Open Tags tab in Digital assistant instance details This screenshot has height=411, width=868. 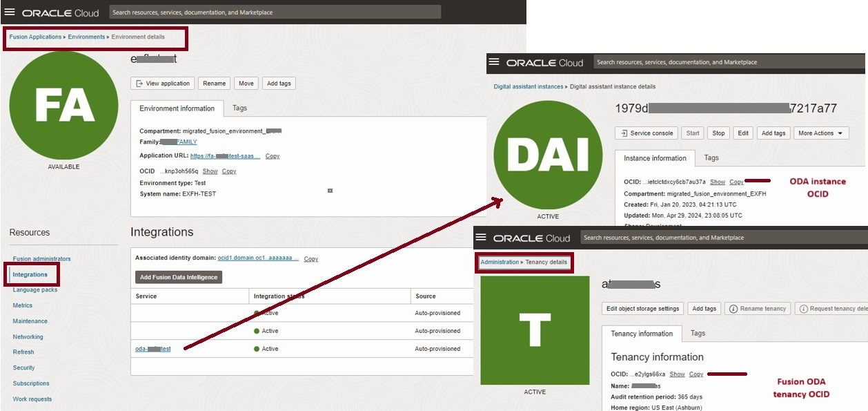(711, 157)
